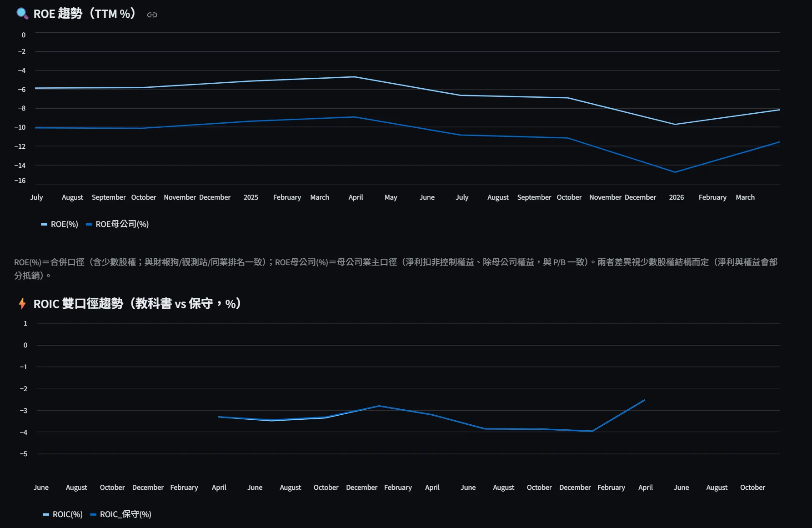Click the ROE explanation paragraph text
The width and height of the screenshot is (812, 528).
(396, 269)
